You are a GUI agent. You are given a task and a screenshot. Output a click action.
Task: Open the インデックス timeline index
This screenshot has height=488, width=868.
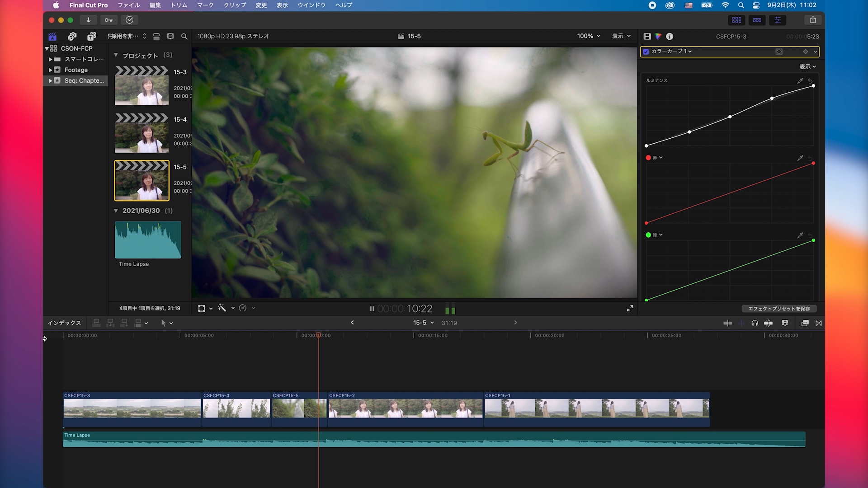(64, 323)
